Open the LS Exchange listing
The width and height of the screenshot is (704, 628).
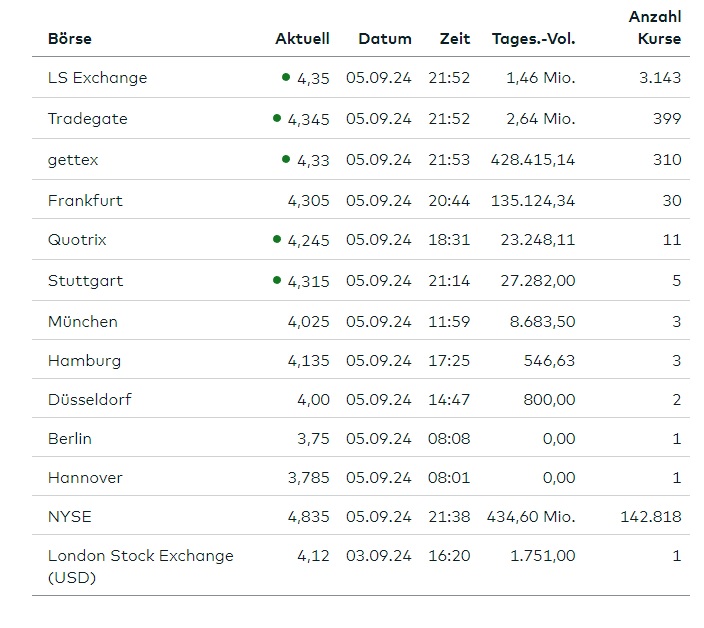point(97,77)
